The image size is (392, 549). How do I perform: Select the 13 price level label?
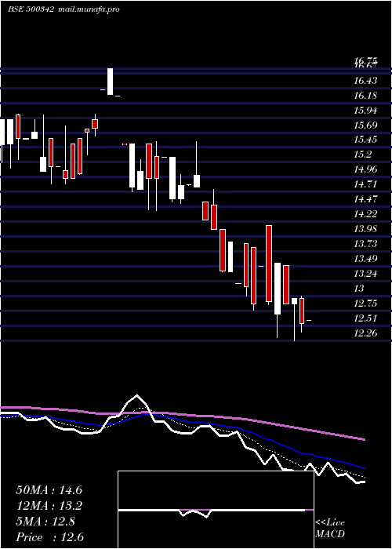coord(359,289)
